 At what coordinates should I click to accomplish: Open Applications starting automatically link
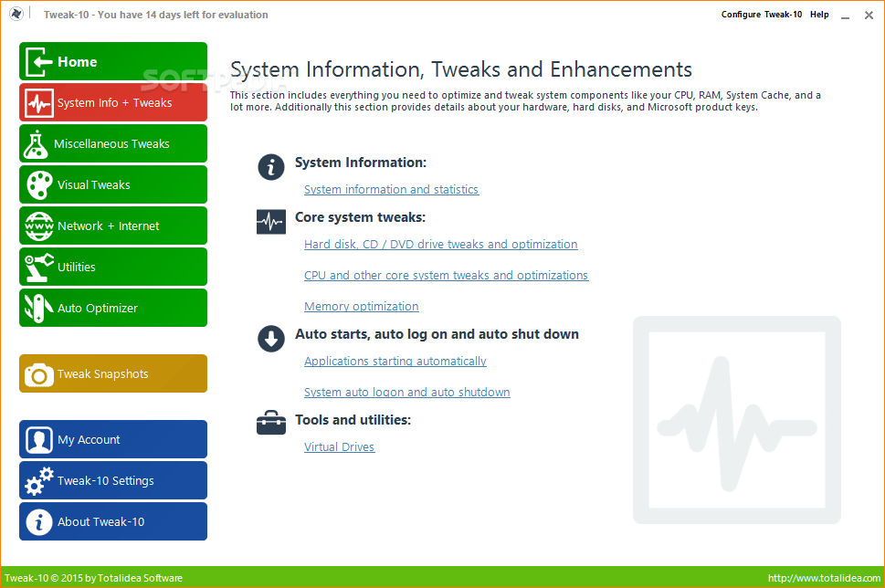coord(395,362)
